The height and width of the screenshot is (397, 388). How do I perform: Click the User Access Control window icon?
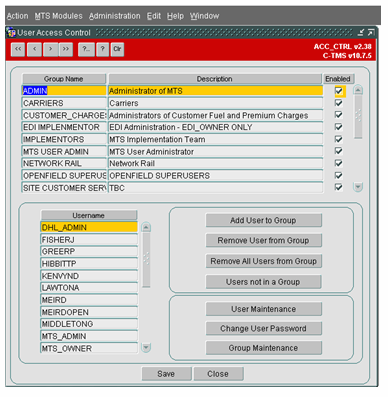point(11,33)
